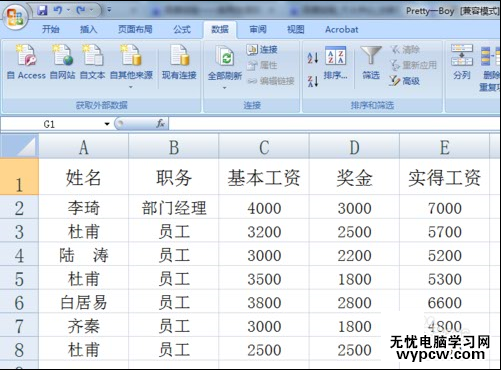Click the 实得工资 header cell
The width and height of the screenshot is (501, 370).
(x=444, y=177)
